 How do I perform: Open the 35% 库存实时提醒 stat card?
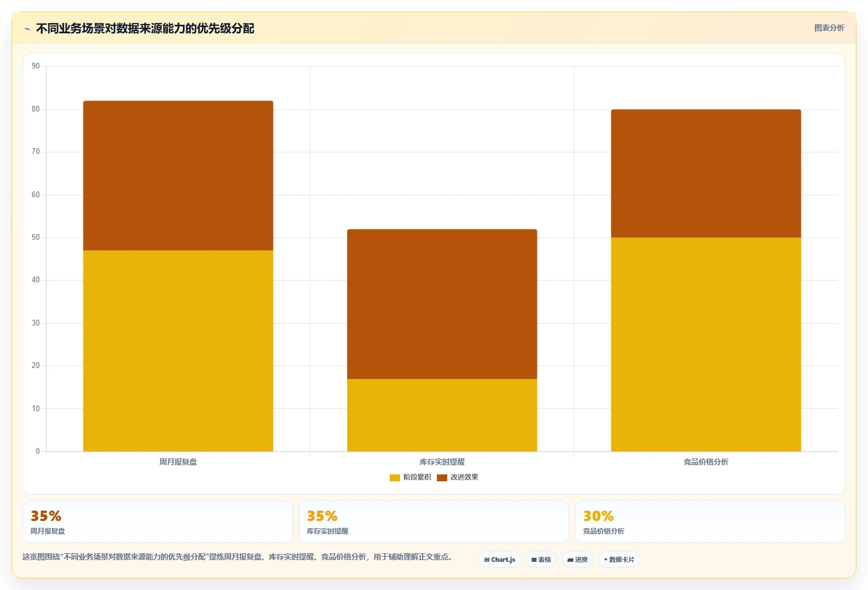click(x=434, y=522)
